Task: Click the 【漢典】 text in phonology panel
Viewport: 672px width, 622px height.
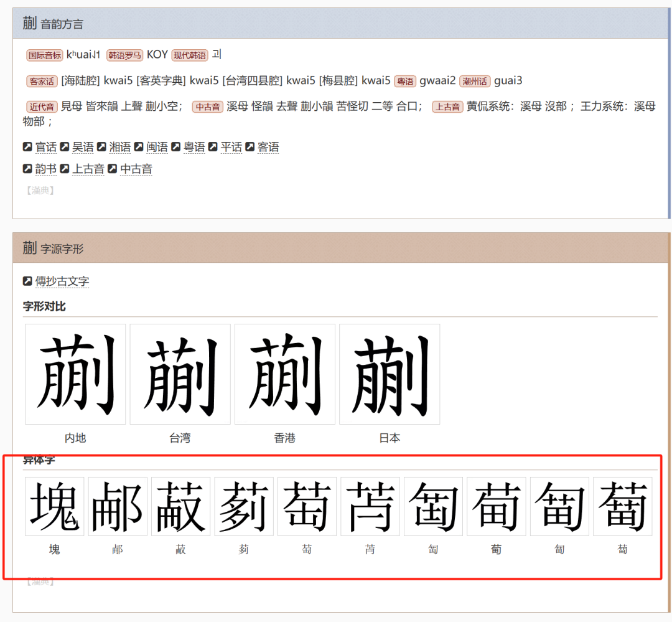Action: tap(40, 191)
